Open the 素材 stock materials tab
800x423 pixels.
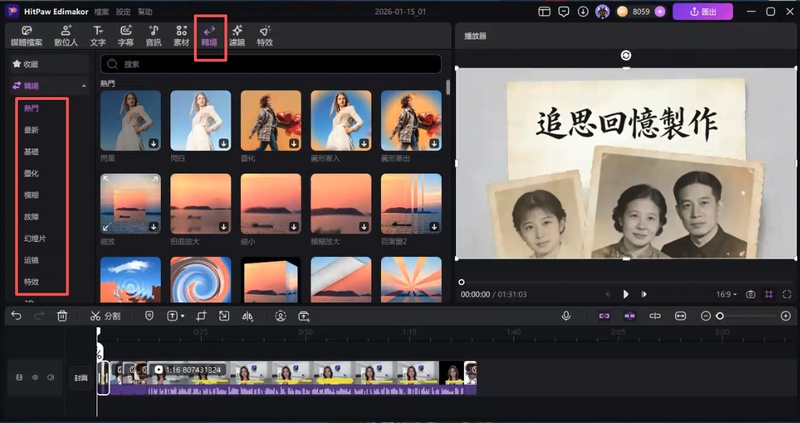[182, 36]
